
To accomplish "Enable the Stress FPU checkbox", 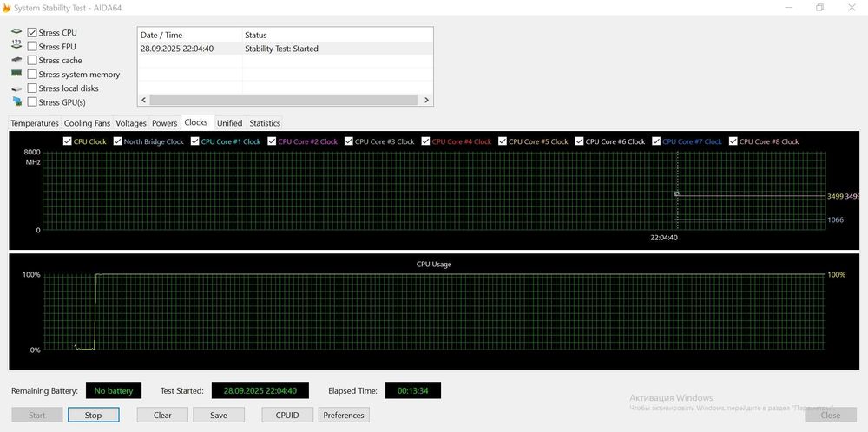I will pos(32,47).
